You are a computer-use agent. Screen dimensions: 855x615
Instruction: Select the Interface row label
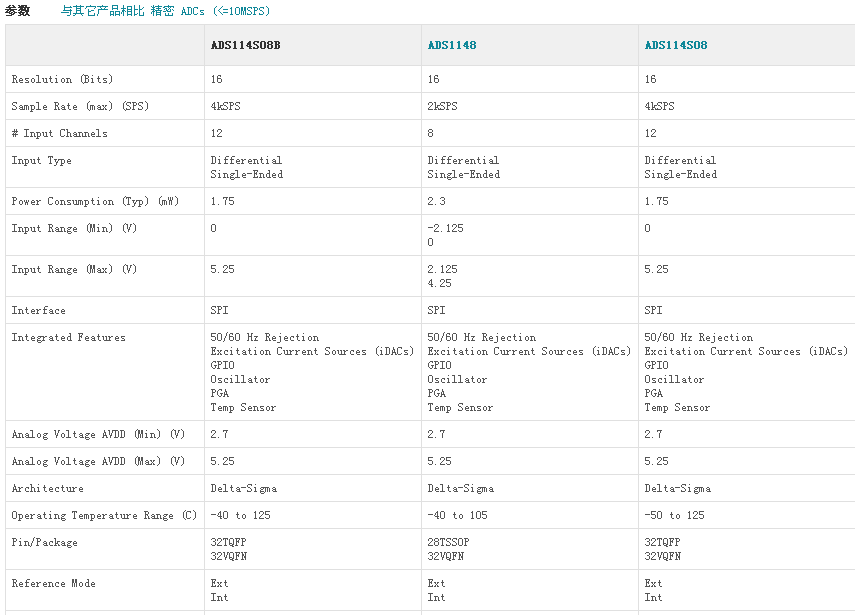[x=38, y=310]
